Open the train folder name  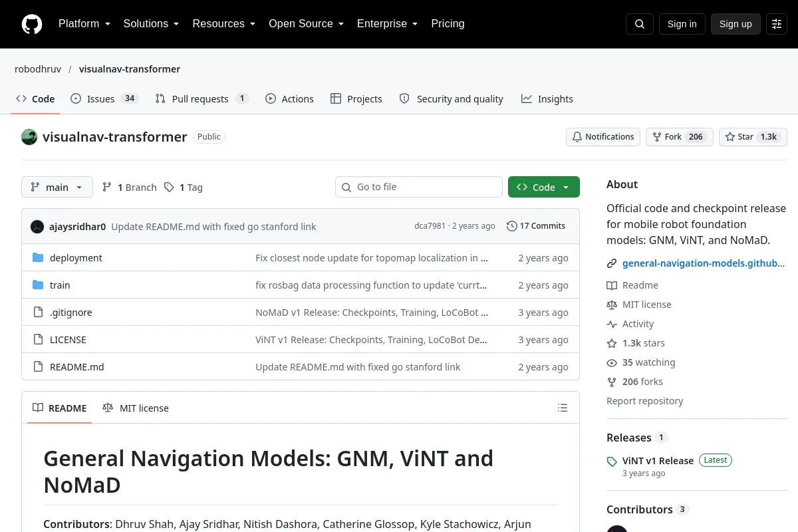[x=60, y=285]
